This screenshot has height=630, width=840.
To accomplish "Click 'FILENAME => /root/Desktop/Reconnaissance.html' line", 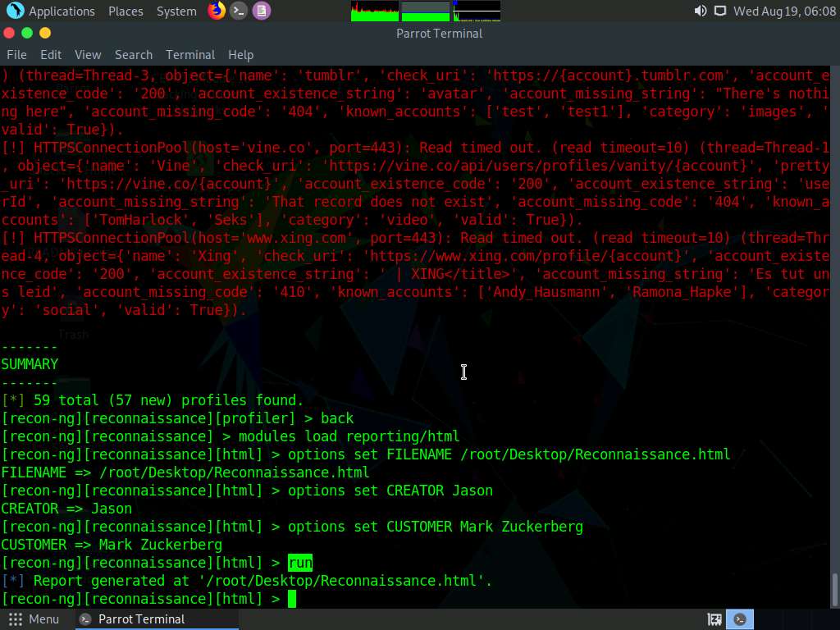I will click(x=185, y=472).
